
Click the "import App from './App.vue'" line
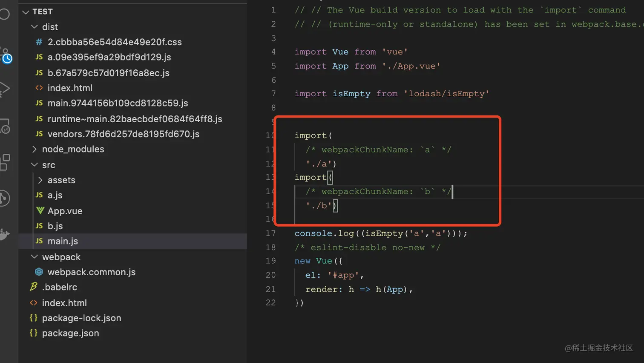click(367, 66)
